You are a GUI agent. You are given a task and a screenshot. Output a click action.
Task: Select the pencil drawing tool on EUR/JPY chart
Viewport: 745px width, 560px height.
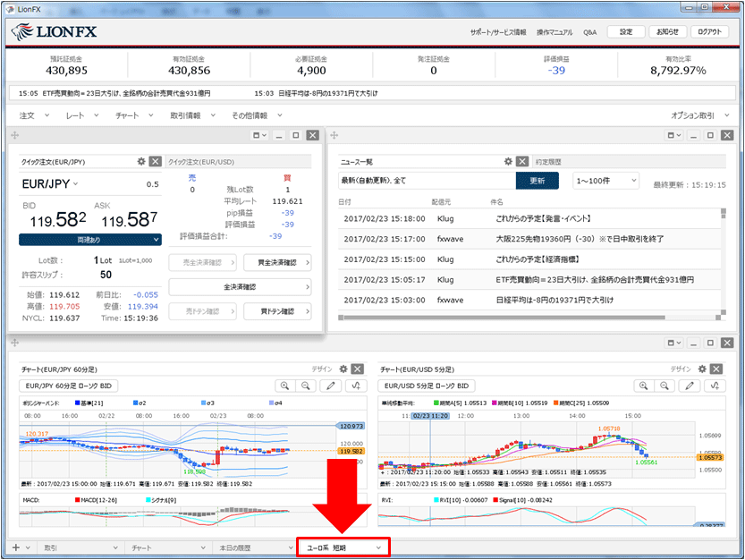331,386
